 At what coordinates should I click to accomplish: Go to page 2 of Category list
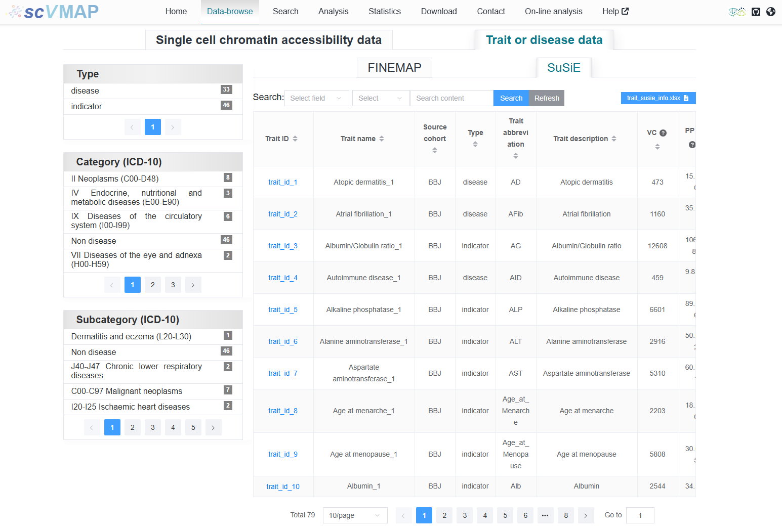tap(153, 285)
